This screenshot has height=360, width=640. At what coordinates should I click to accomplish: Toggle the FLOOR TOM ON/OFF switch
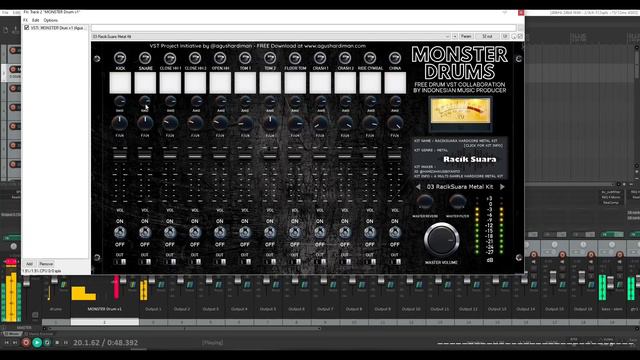[295, 233]
